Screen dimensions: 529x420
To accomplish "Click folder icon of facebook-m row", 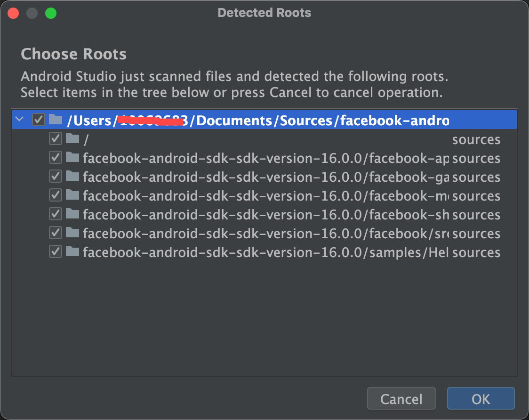I will click(x=72, y=195).
